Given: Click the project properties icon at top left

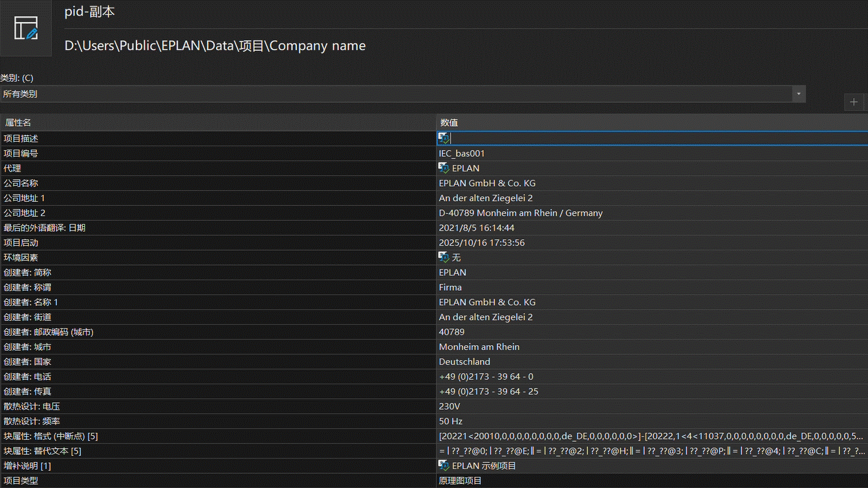Looking at the screenshot, I should click(x=26, y=28).
